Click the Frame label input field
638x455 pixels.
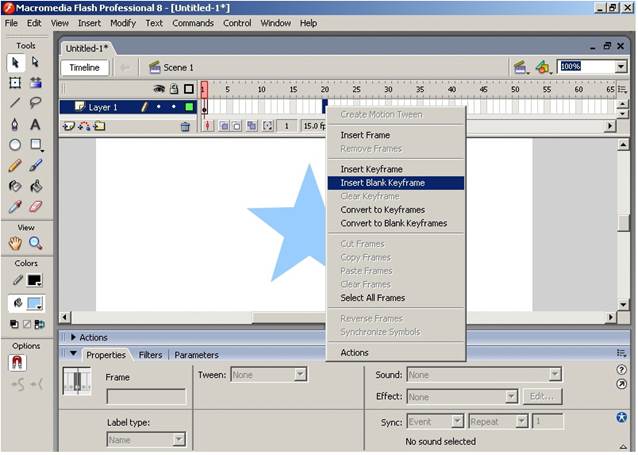[x=146, y=396]
